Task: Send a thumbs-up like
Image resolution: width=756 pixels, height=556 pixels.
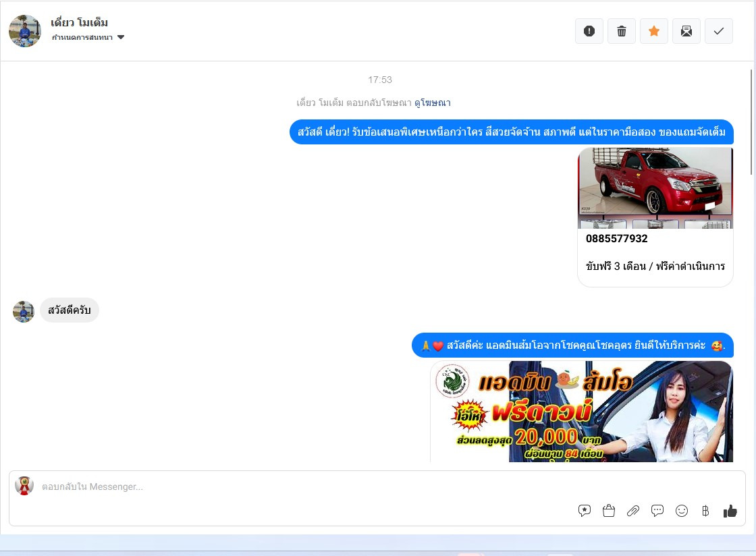Action: 730,511
